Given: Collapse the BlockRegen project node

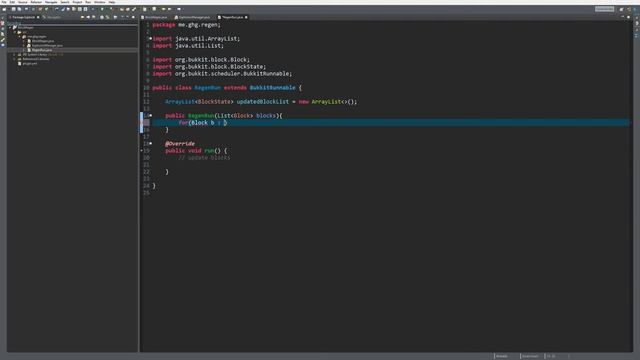Looking at the screenshot, I should coord(10,27).
